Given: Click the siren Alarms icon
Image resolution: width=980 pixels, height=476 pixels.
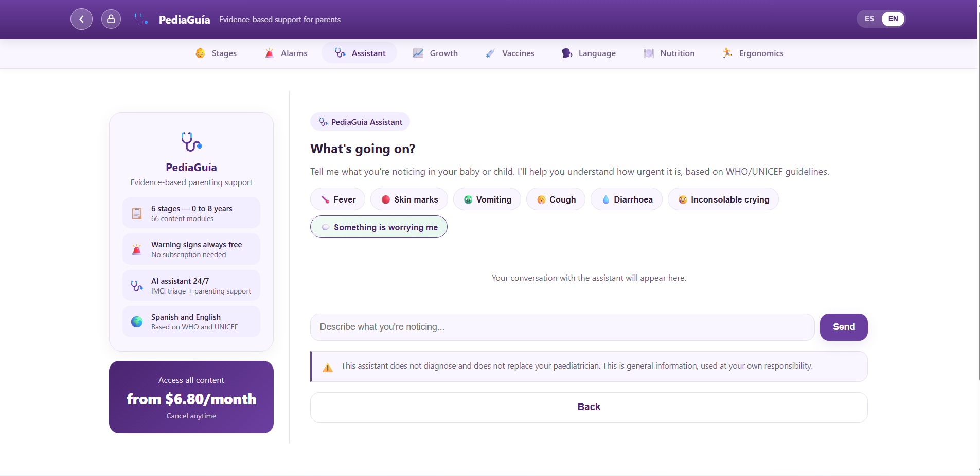Looking at the screenshot, I should (x=270, y=53).
